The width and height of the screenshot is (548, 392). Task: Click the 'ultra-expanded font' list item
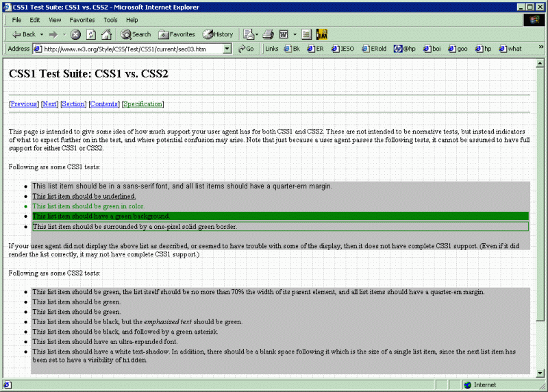105,342
